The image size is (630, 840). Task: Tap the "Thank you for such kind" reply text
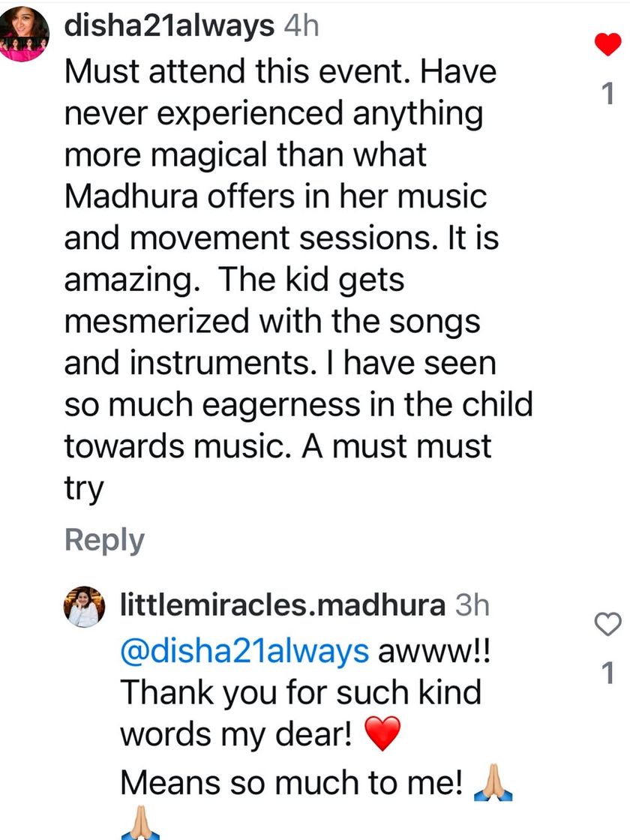tap(300, 691)
